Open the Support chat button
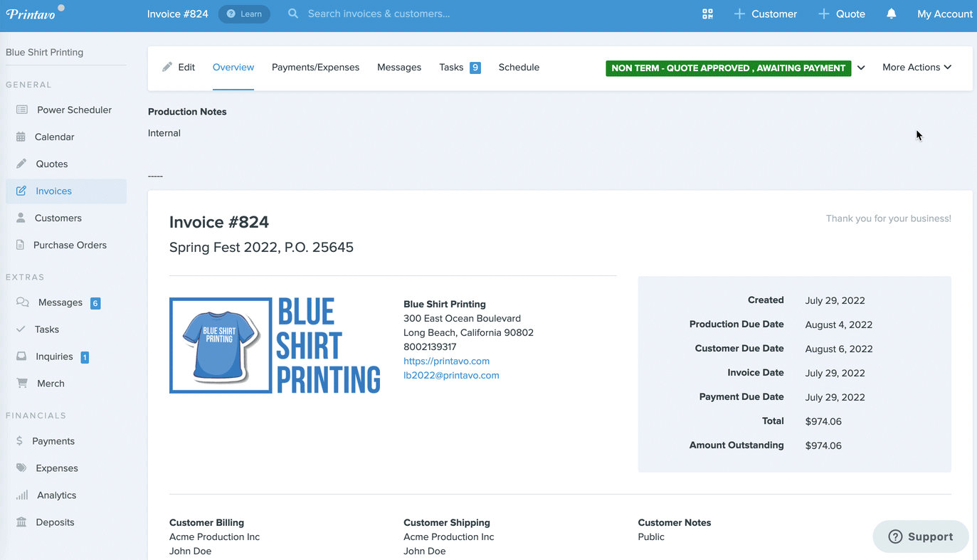Screen dimensions: 977x560 click(921, 537)
